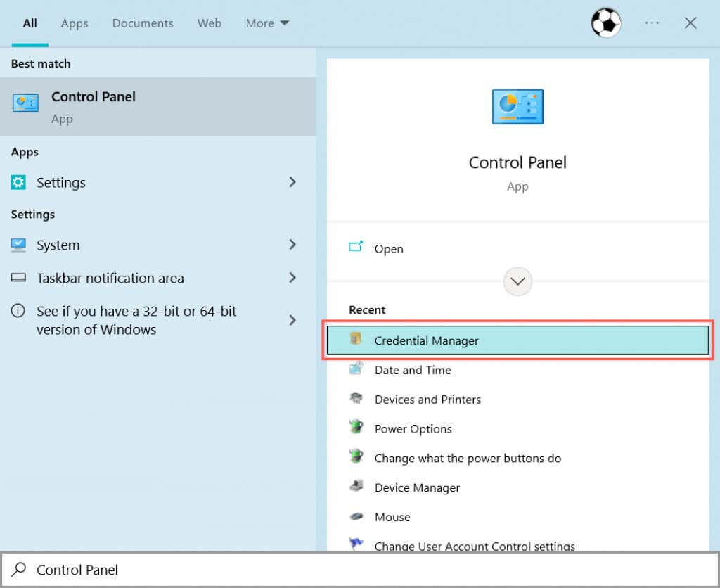The width and height of the screenshot is (720, 588).
Task: Open the More dropdown
Action: 267,23
